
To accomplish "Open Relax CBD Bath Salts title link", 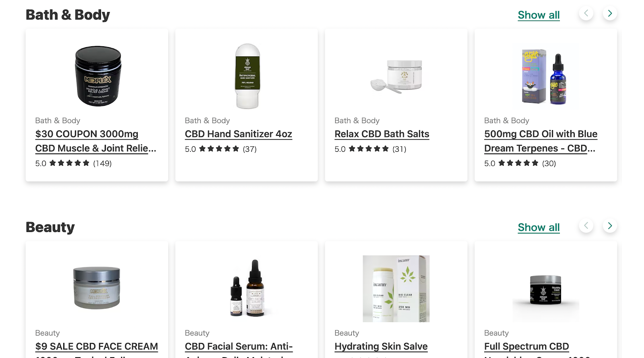I will [x=382, y=134].
